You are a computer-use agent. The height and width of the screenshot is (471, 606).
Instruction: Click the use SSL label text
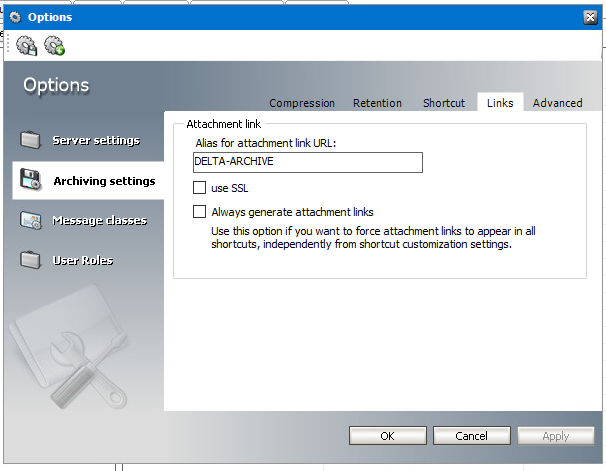(x=230, y=188)
